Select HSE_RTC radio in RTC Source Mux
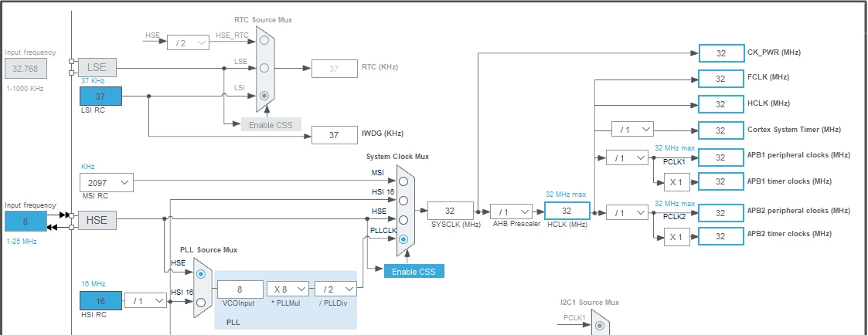Screen dimensions: 868x335 [x=264, y=40]
